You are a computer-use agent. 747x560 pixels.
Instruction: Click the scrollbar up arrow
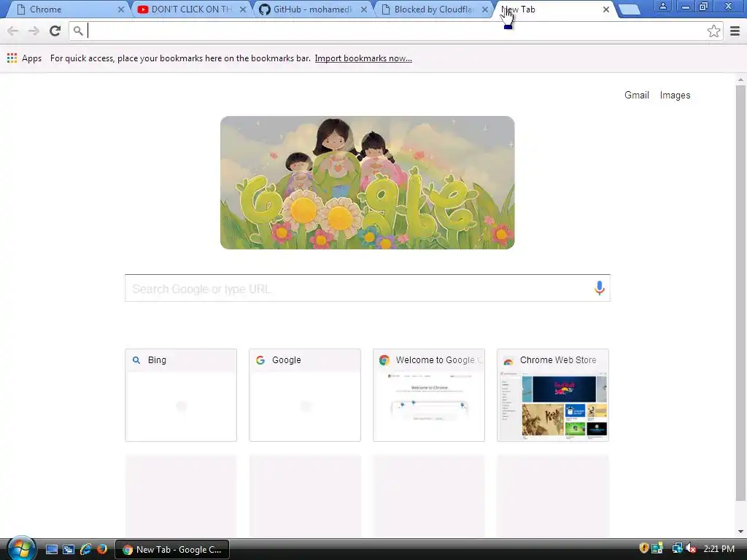coord(740,79)
